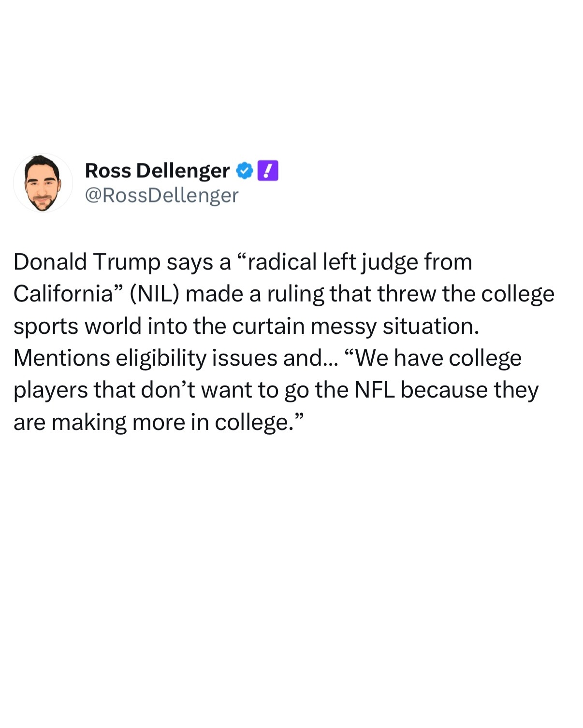Select the word "NFL" in the tweet

coord(374,390)
